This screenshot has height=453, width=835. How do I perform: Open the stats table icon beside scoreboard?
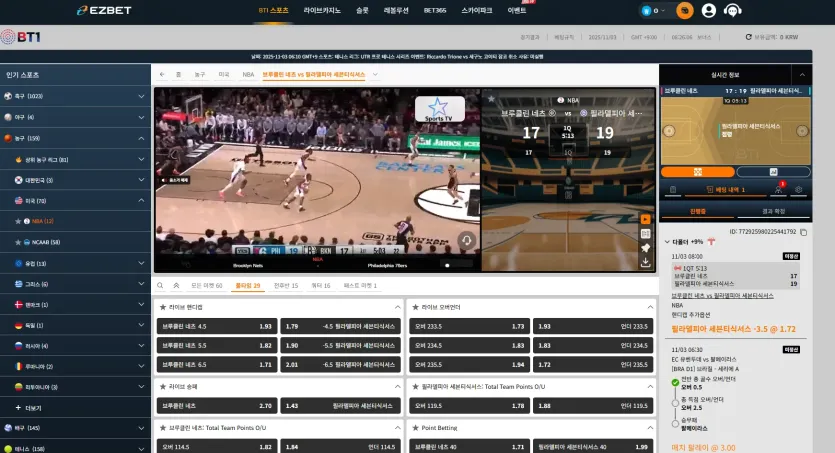(645, 234)
